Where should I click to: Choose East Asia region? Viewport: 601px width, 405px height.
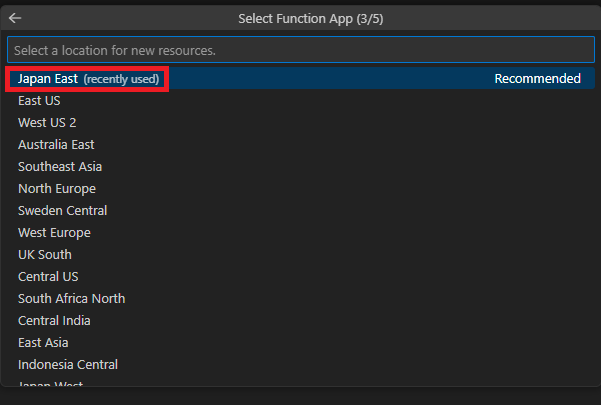click(43, 343)
